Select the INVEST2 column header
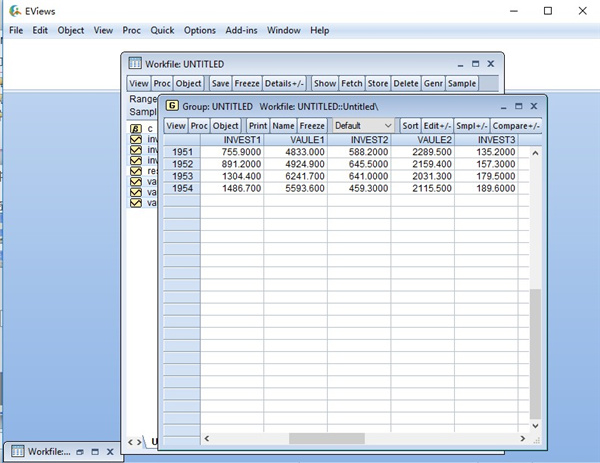 tap(358, 140)
